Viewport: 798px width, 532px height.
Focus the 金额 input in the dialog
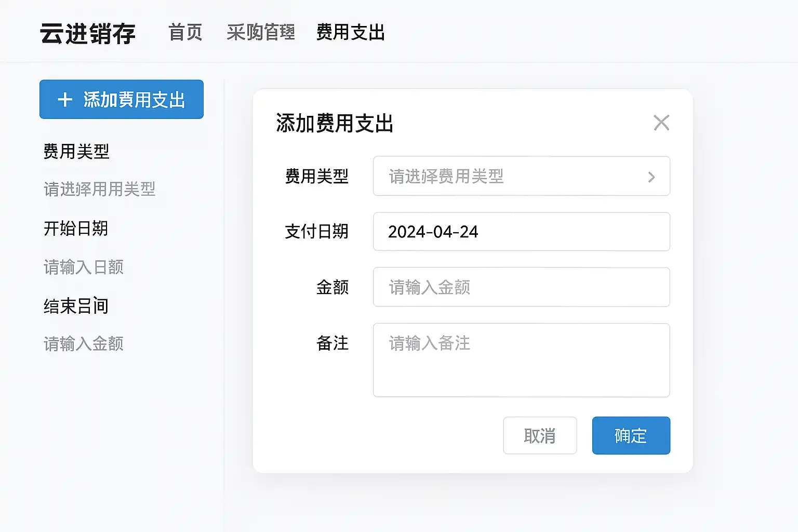521,287
